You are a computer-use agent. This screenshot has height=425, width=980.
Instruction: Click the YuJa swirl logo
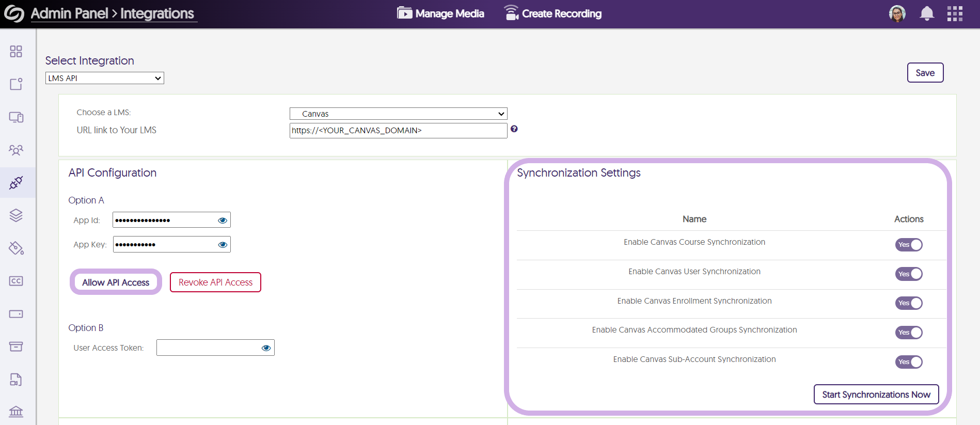tap(14, 13)
